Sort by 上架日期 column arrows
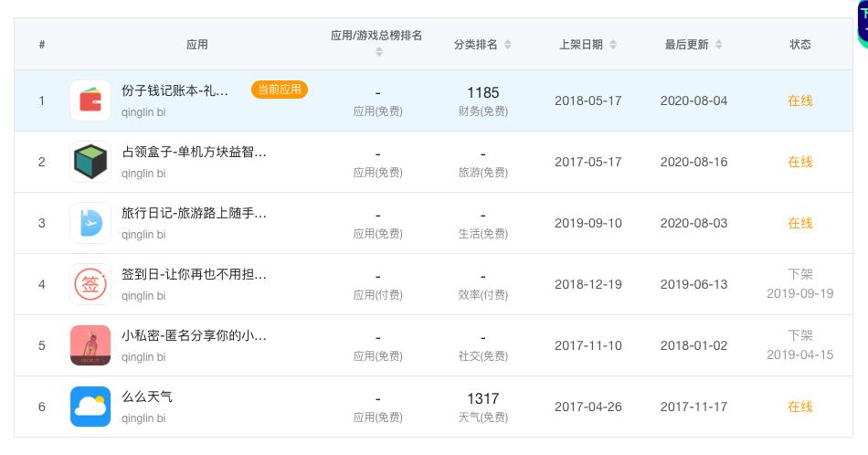This screenshot has width=868, height=455. tap(613, 45)
